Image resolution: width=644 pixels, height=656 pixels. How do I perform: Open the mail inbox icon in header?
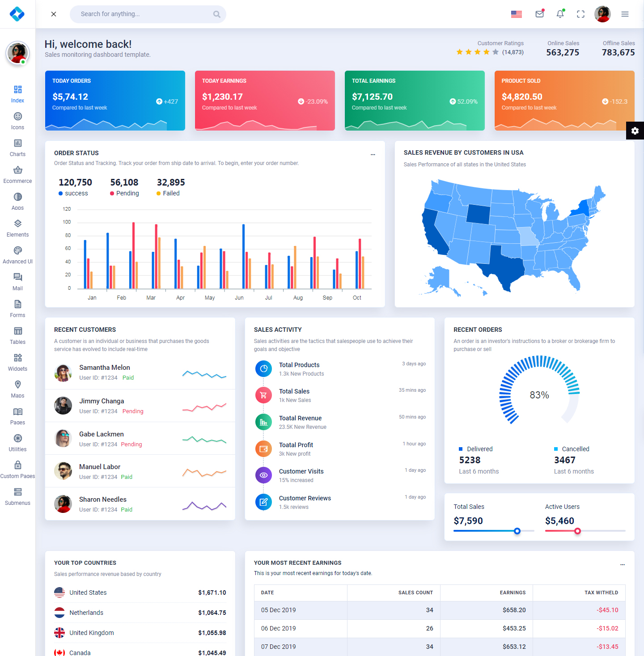(x=539, y=14)
